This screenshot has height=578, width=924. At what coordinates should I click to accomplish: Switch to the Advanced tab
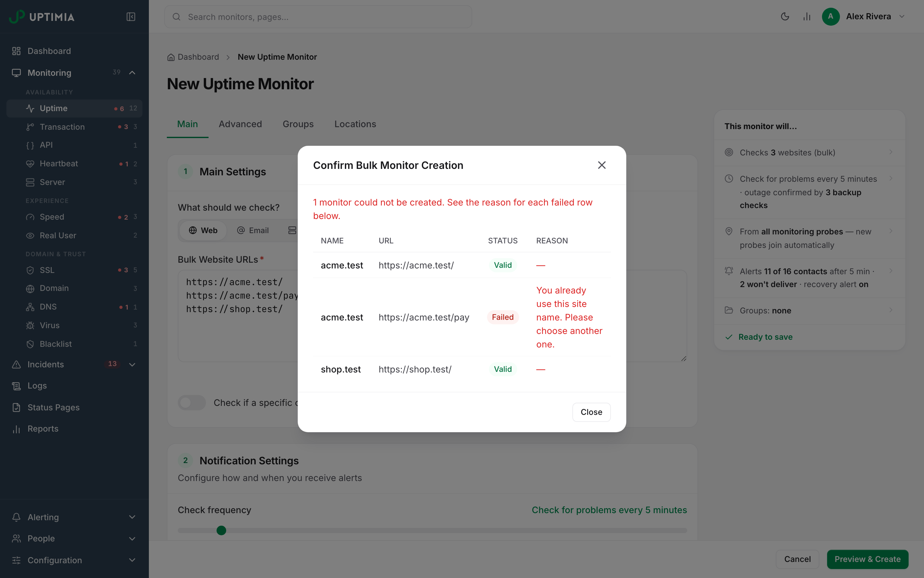(x=240, y=124)
